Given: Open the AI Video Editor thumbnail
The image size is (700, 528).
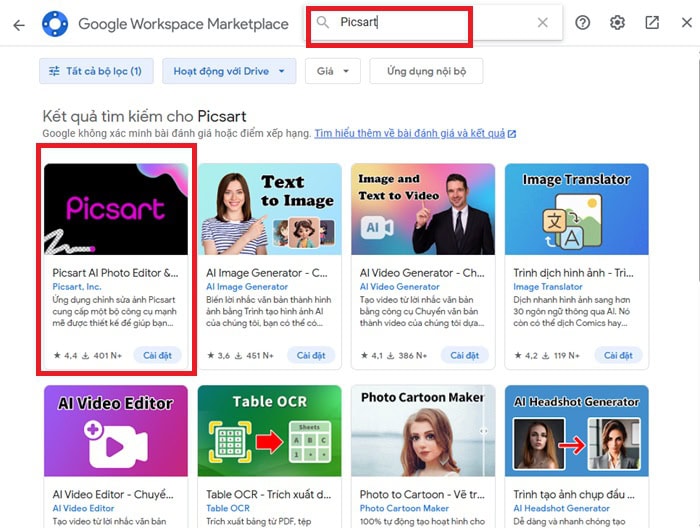Looking at the screenshot, I should pos(116,431).
